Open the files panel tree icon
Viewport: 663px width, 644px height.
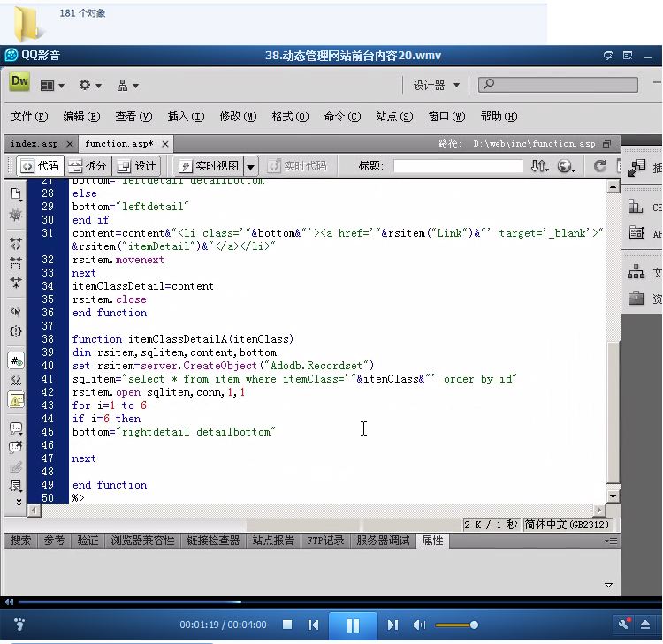tap(636, 272)
